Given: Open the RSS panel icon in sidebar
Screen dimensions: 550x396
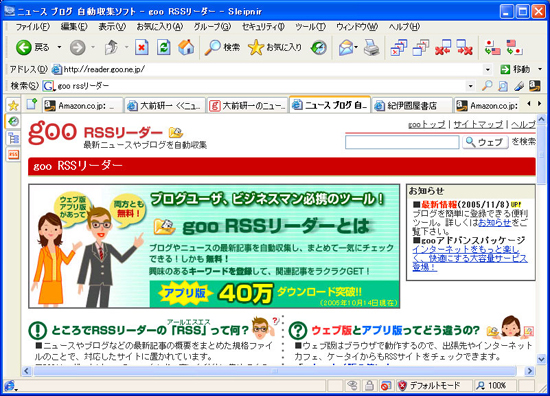Looking at the screenshot, I should (13, 154).
